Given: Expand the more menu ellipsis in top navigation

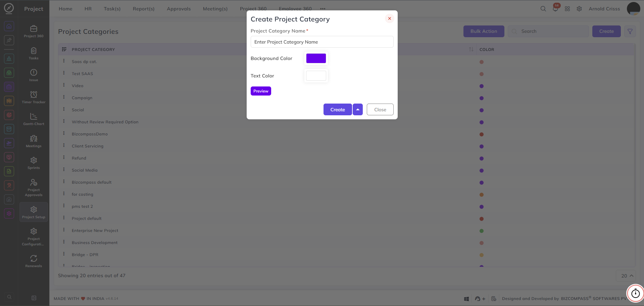Looking at the screenshot, I should point(323,9).
